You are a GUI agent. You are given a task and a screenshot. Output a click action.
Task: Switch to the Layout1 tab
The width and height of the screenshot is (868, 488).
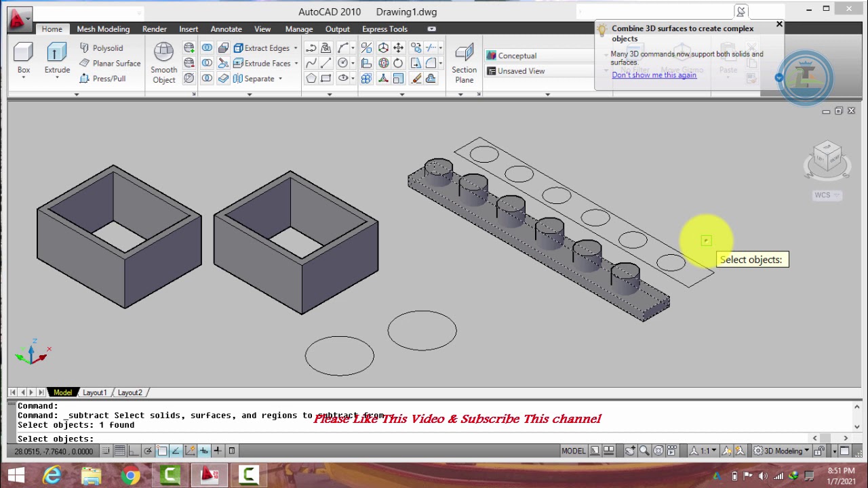pyautogui.click(x=94, y=392)
